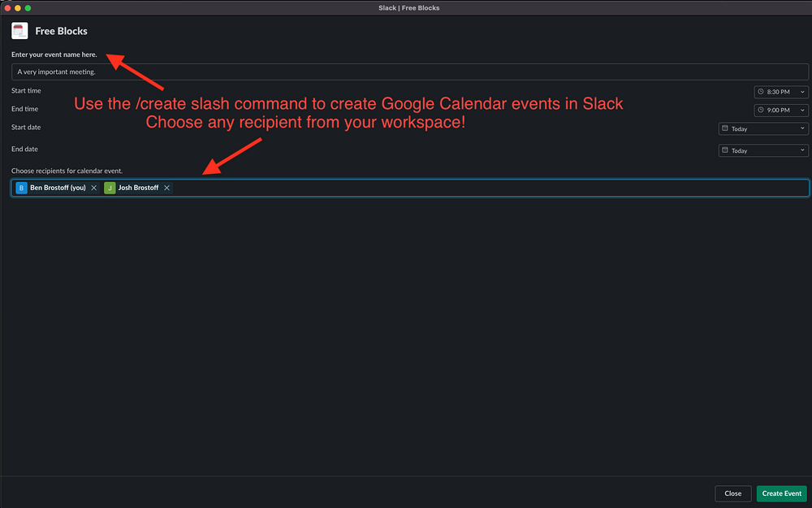
Task: Click the clock icon in Start time
Action: [761, 92]
